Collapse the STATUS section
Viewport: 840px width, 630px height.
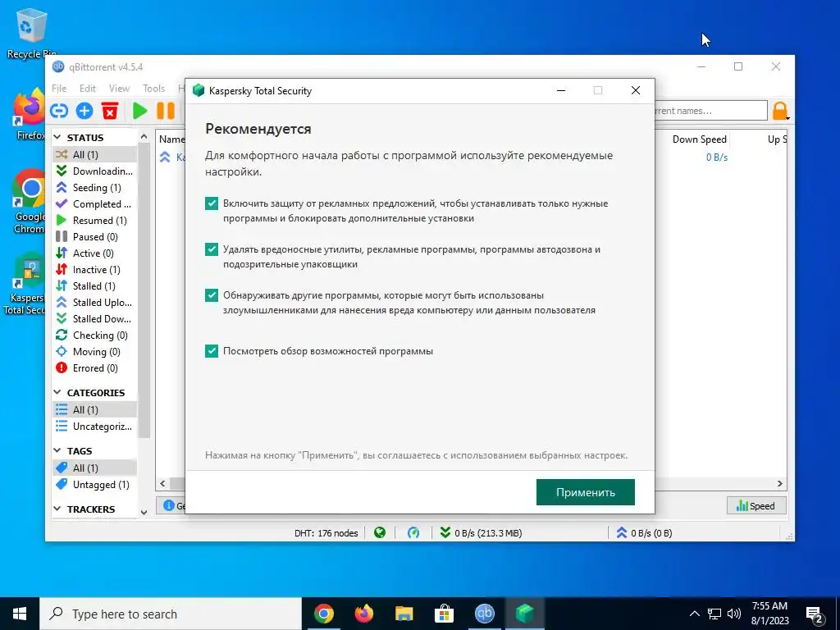coord(57,138)
